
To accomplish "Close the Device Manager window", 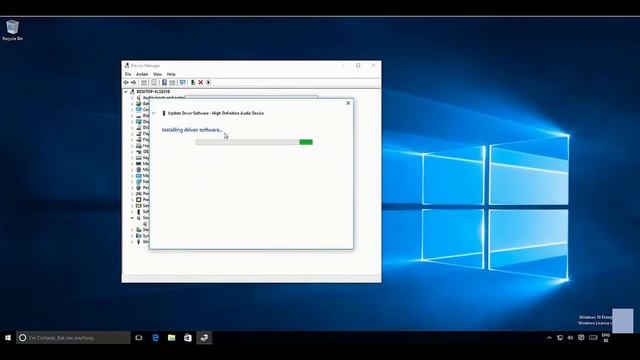I will (373, 65).
